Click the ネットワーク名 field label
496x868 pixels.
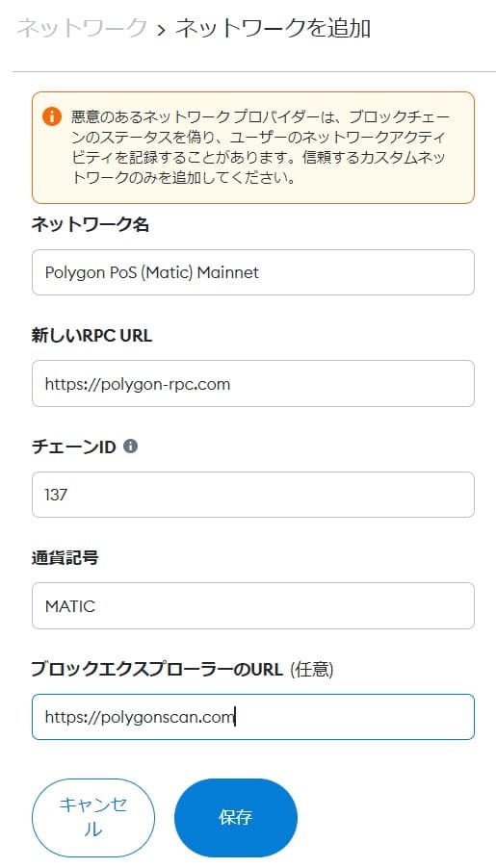click(x=91, y=225)
